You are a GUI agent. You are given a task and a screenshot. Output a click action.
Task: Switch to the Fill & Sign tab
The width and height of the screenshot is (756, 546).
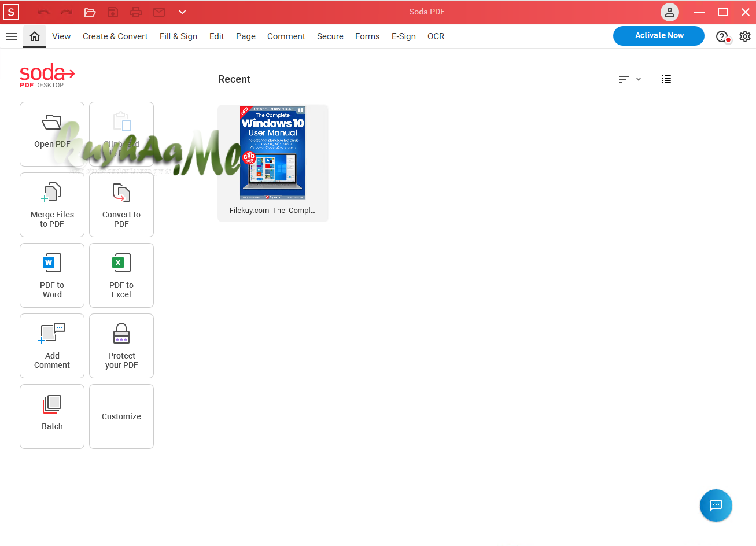pos(178,36)
